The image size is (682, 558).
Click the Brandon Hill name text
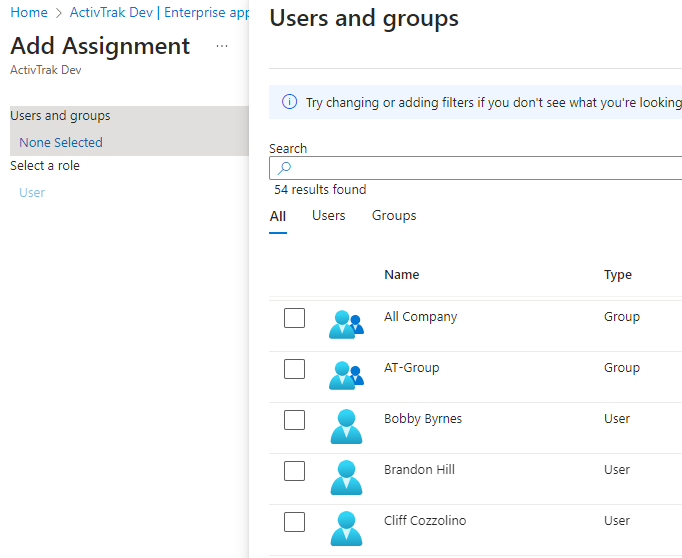click(x=419, y=470)
